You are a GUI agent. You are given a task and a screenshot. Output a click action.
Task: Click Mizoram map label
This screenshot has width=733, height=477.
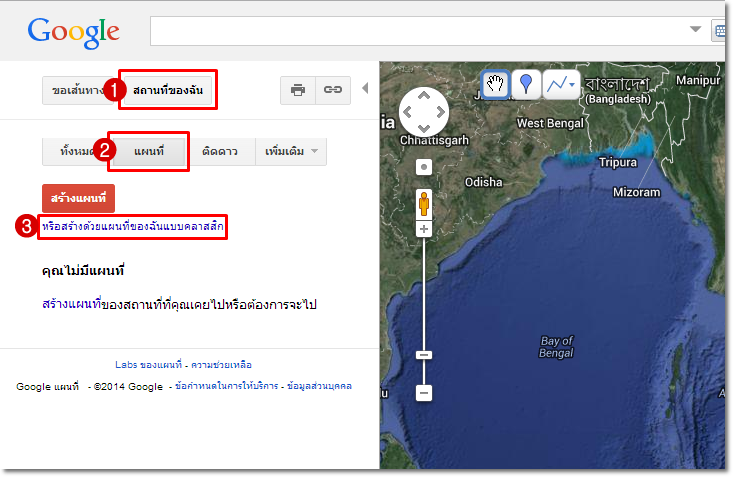(637, 192)
